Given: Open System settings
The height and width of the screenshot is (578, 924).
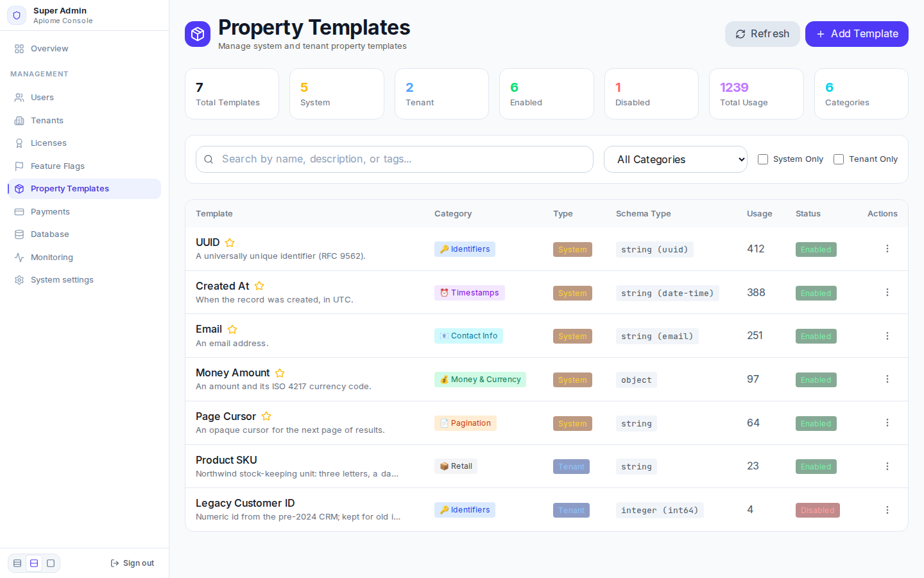Looking at the screenshot, I should point(85,280).
